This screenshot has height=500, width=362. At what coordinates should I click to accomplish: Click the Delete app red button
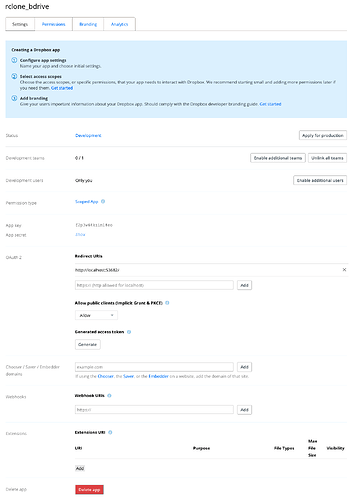click(89, 489)
